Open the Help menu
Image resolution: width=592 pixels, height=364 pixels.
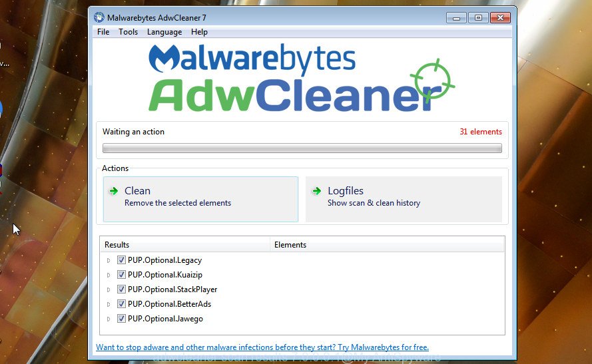[199, 32]
